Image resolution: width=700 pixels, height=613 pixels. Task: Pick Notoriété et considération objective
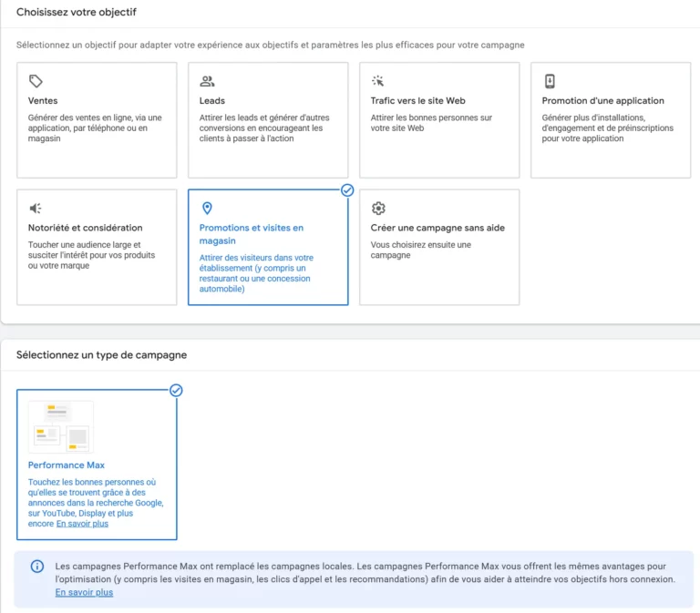(86, 228)
